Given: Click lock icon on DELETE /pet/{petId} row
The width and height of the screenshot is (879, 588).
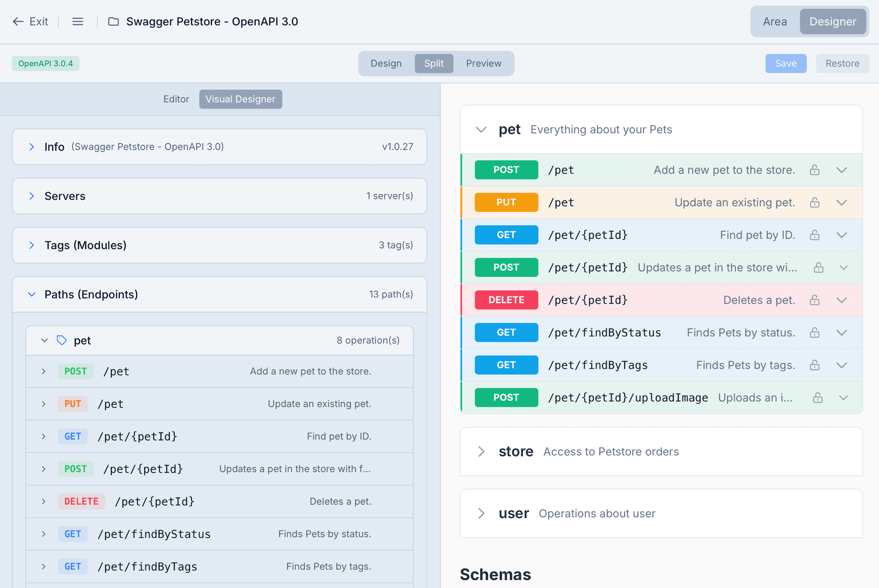Looking at the screenshot, I should tap(814, 300).
